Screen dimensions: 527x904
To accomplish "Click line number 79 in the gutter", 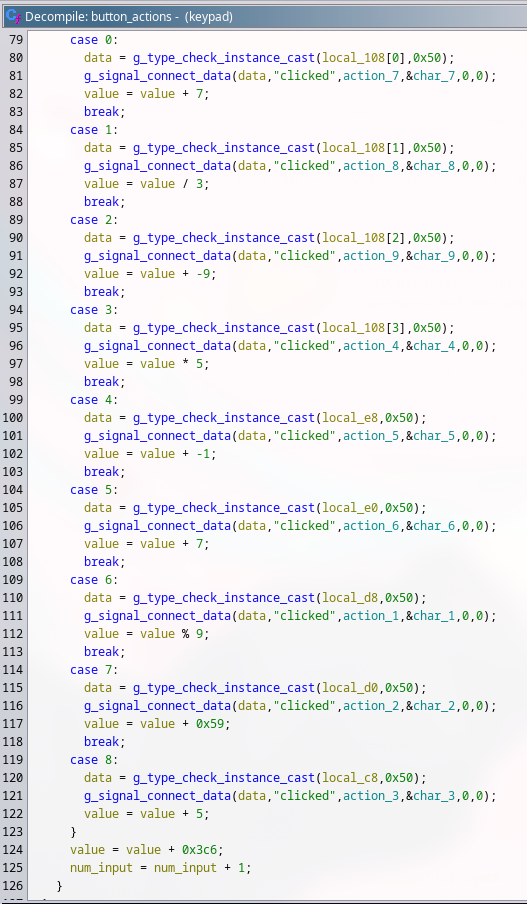I will (13, 40).
